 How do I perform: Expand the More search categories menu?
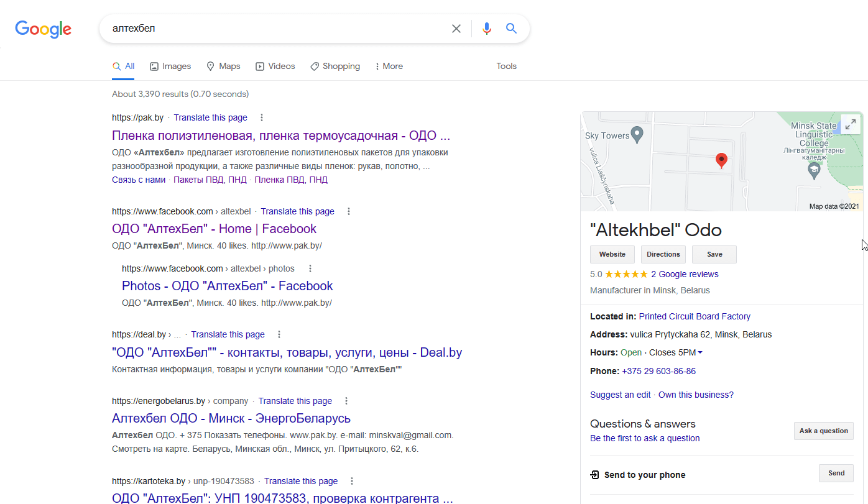(x=389, y=66)
